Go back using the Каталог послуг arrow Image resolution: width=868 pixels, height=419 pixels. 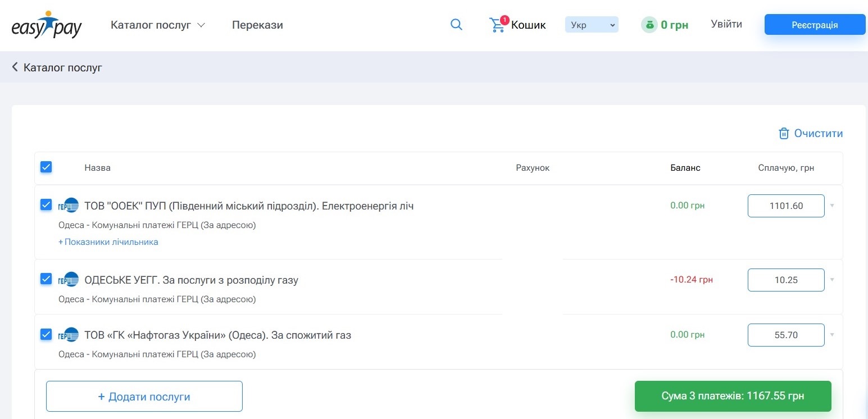tap(15, 67)
